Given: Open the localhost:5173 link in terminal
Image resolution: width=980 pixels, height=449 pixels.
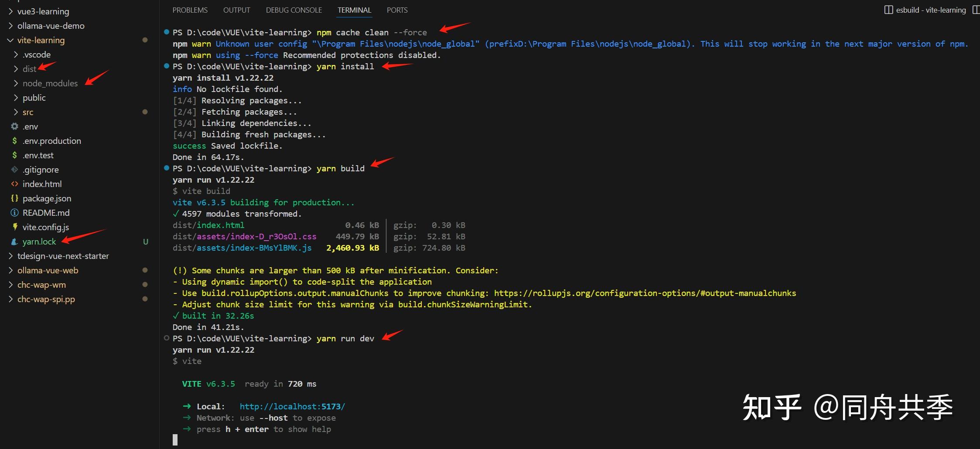Looking at the screenshot, I should (x=292, y=406).
